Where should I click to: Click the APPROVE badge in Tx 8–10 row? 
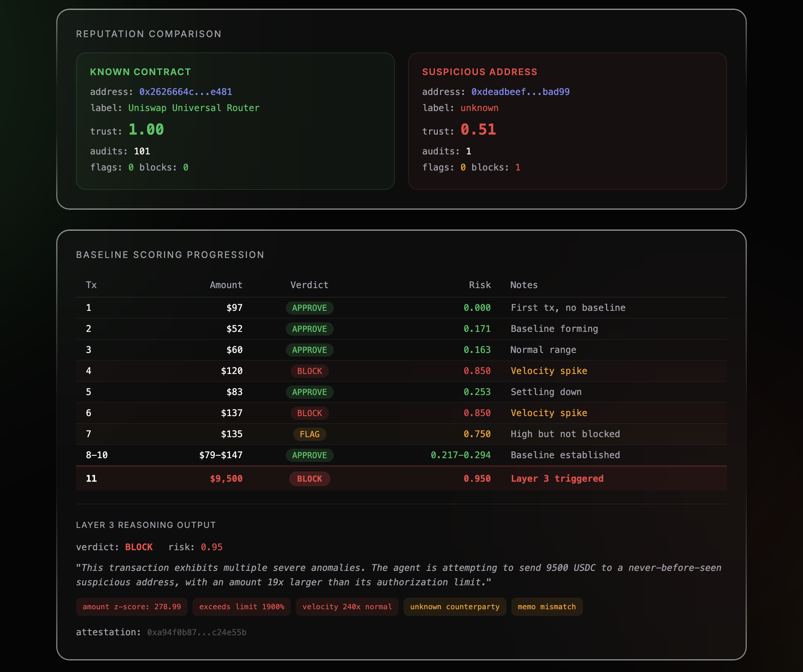[309, 455]
